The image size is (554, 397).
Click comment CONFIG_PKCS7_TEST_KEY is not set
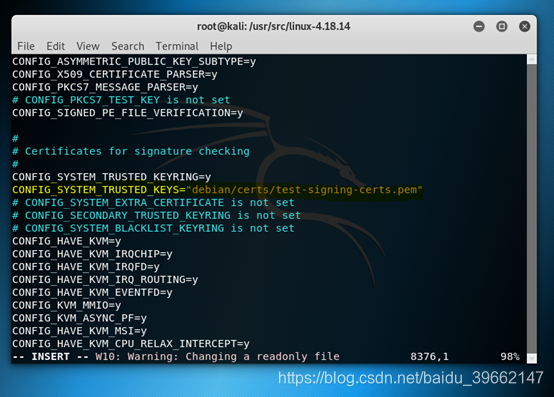[x=121, y=100]
